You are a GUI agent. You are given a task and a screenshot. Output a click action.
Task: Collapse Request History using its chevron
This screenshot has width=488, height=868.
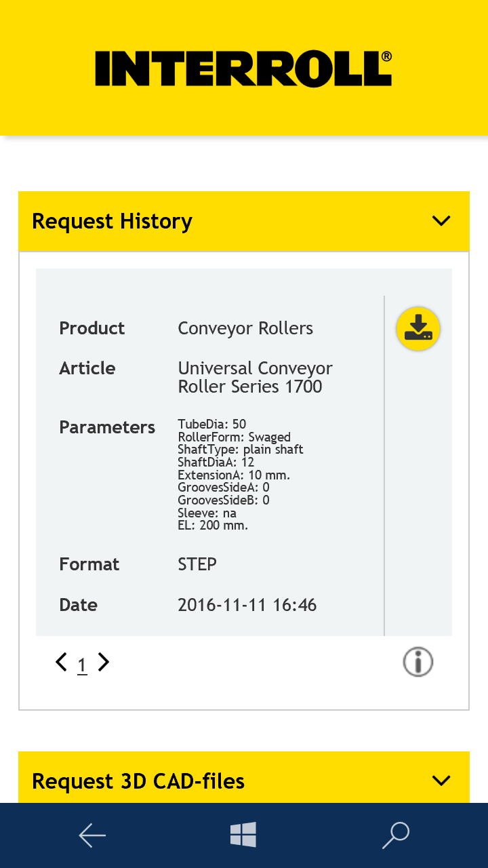[441, 221]
